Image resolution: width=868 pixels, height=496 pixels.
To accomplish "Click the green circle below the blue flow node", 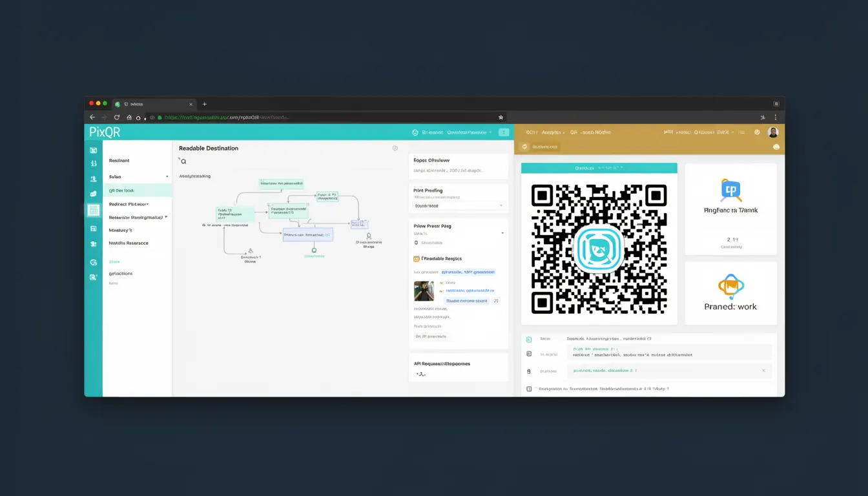I will [x=314, y=250].
